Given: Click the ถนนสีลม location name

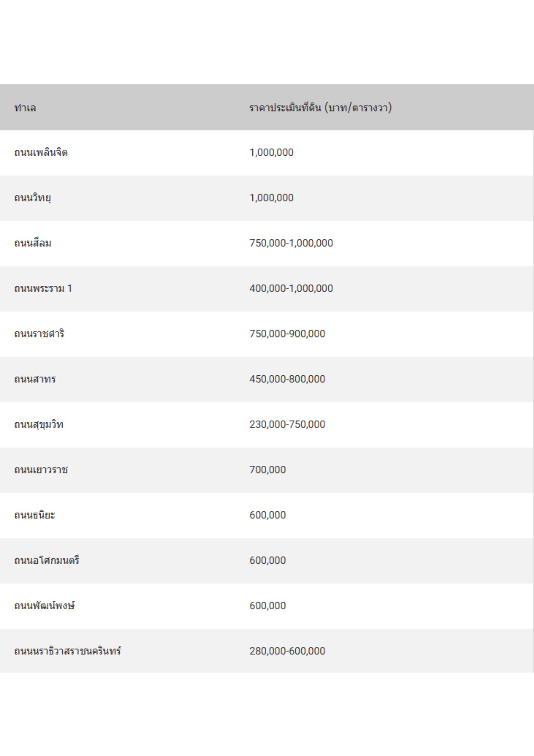Looking at the screenshot, I should [33, 243].
